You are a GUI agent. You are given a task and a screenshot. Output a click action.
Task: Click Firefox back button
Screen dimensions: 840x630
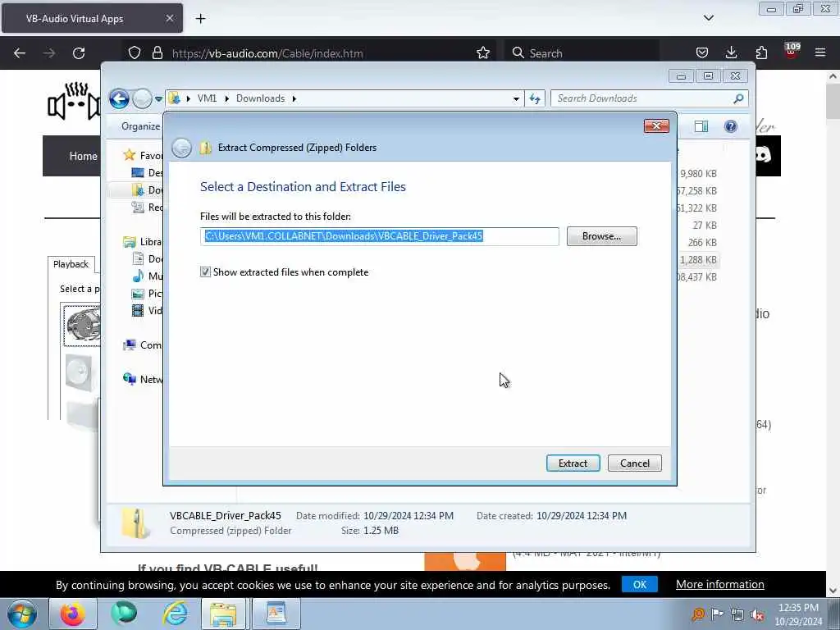tap(20, 53)
